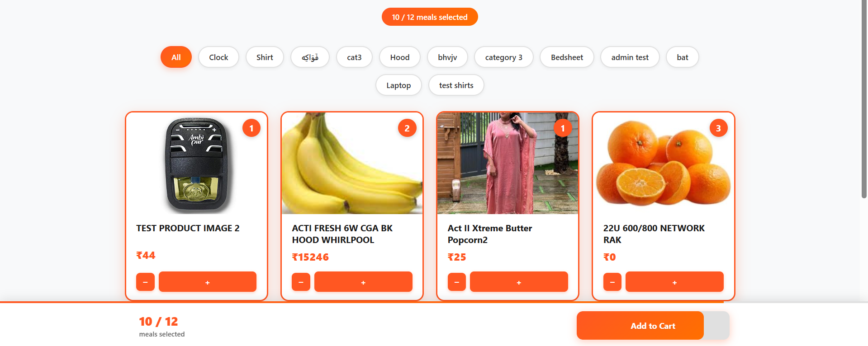Decrease quantity of TEST PRODUCT IMAGE 2
Image resolution: width=868 pixels, height=346 pixels.
pos(145,282)
